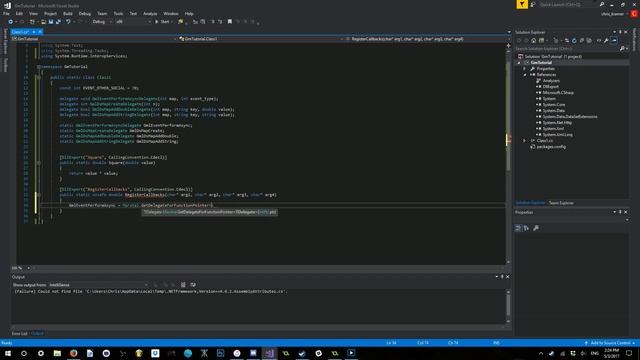Click the Save file toolbar icon
640x360 pixels.
pos(51,22)
